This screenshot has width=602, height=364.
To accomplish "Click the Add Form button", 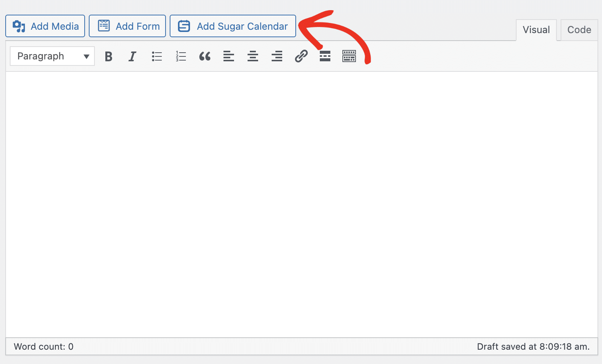I will click(x=127, y=26).
